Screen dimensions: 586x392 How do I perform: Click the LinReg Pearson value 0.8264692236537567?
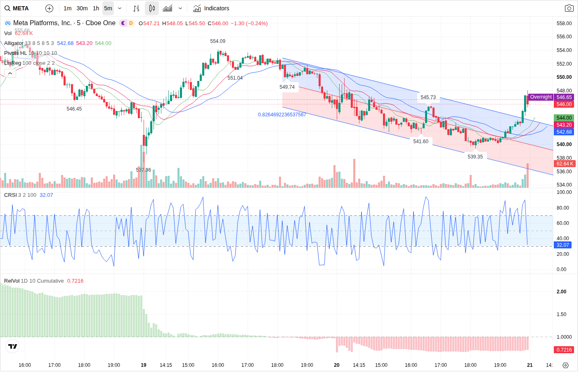point(282,115)
